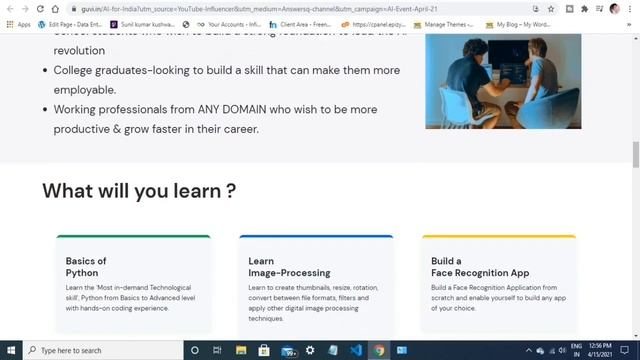
Task: Reload the page with the refresh icon
Action: (x=40, y=9)
